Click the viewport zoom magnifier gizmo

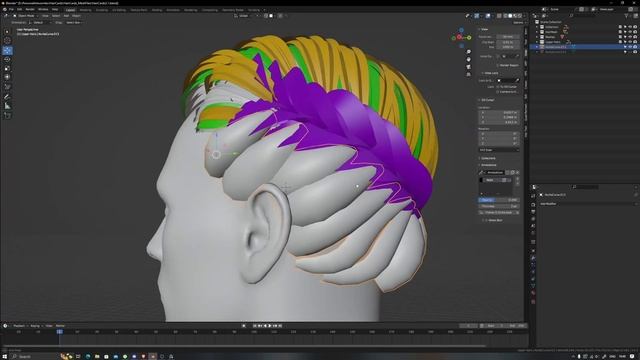[x=469, y=52]
